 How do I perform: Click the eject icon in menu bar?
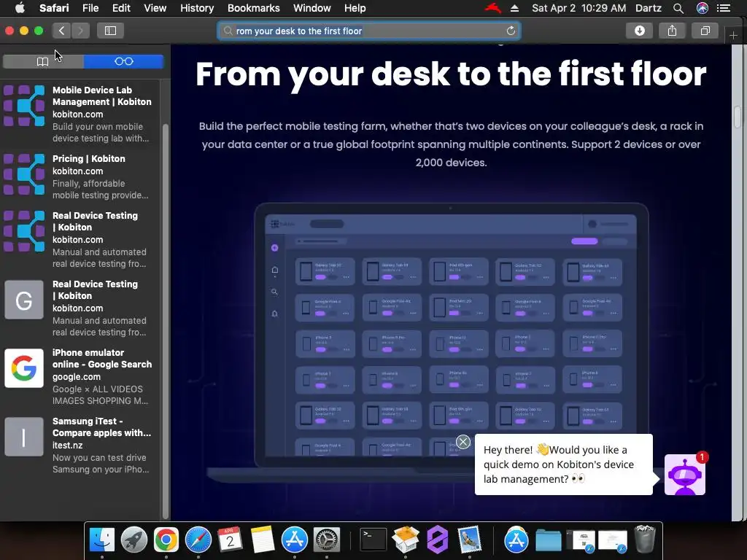tap(514, 8)
